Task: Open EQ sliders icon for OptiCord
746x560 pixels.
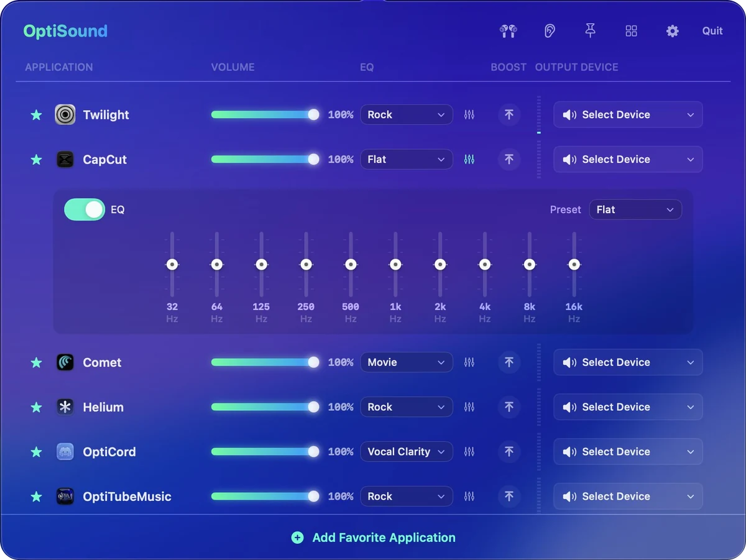Action: click(x=469, y=452)
